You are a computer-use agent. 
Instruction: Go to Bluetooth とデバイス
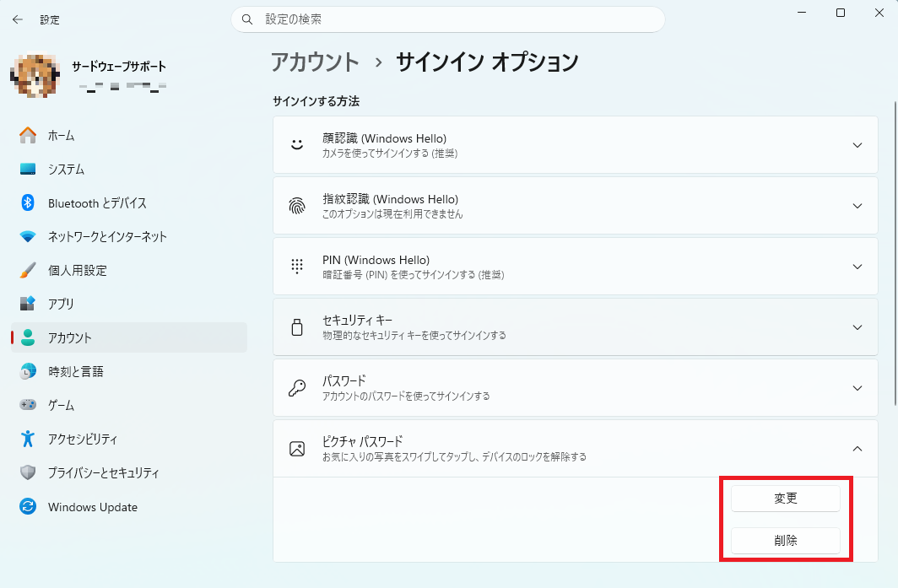click(x=129, y=202)
